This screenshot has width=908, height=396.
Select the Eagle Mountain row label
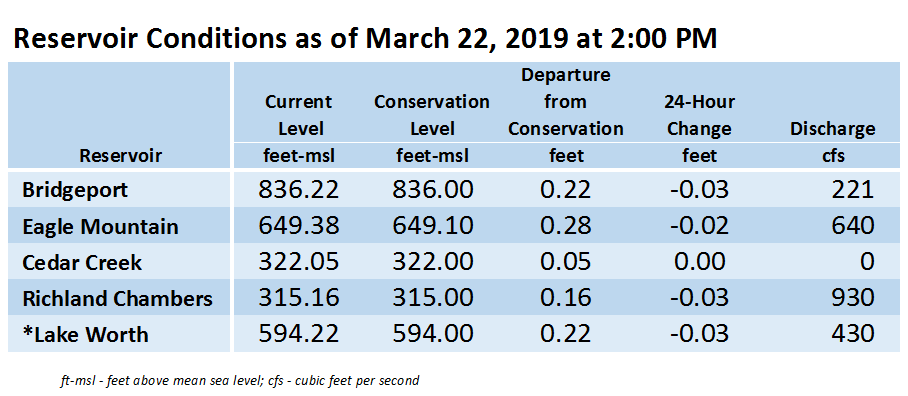100,226
